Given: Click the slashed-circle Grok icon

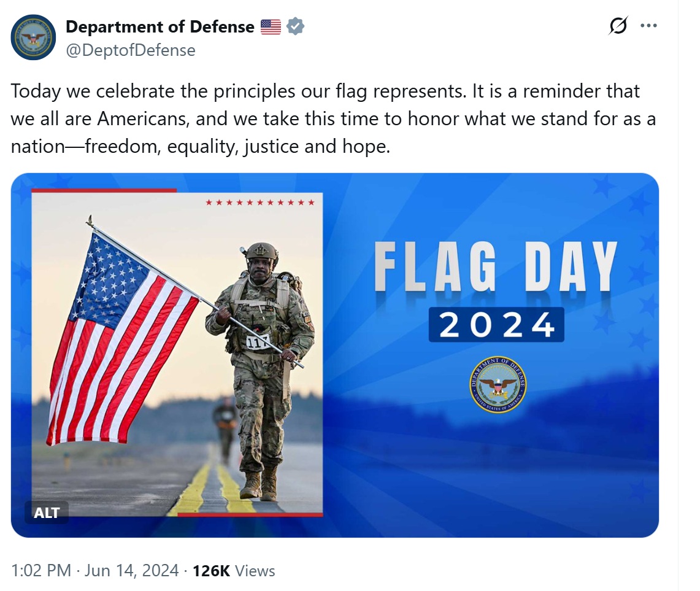Looking at the screenshot, I should (618, 26).
